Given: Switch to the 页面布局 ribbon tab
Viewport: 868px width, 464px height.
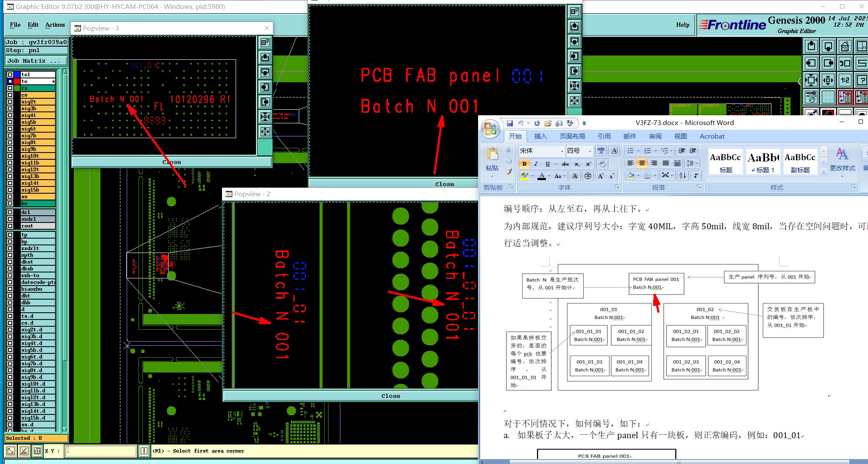Looking at the screenshot, I should coord(572,136).
